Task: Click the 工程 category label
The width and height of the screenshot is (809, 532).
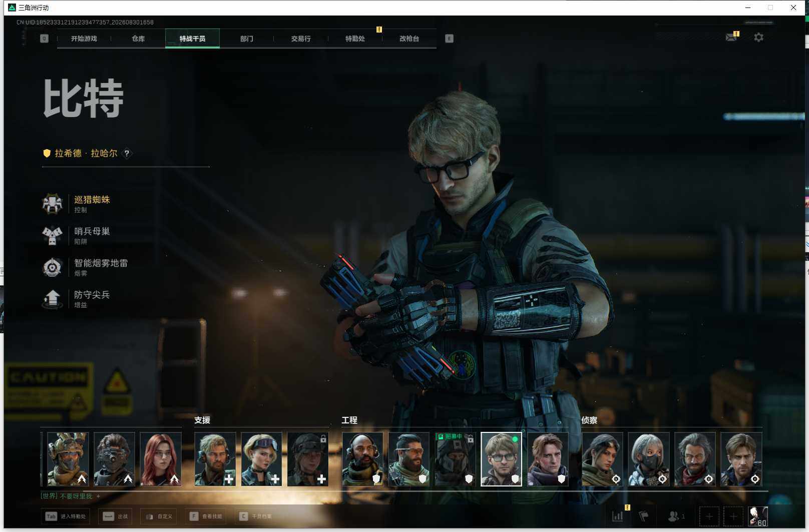Action: (x=349, y=420)
